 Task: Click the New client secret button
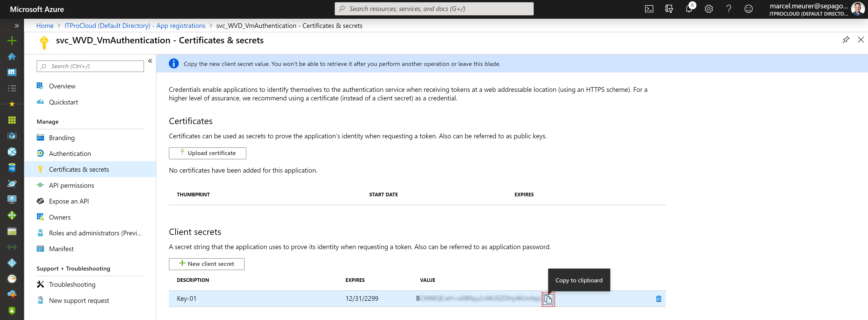pos(207,264)
